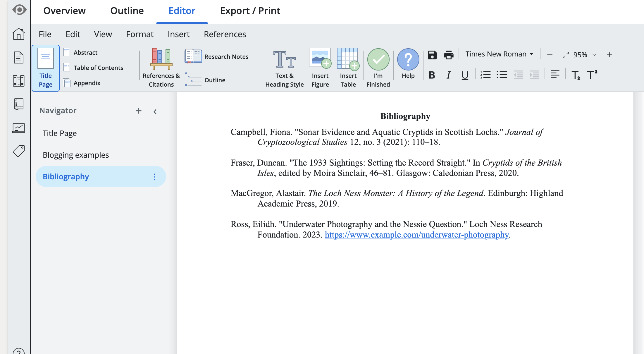Insert a numbered list

(485, 75)
